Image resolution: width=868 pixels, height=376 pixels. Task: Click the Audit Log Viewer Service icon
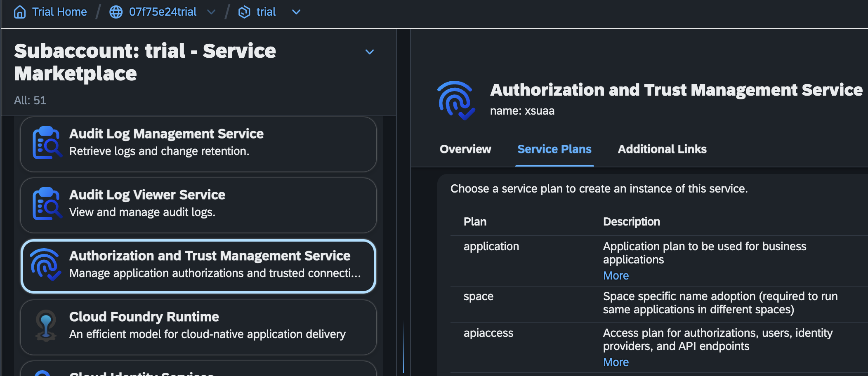coord(47,204)
